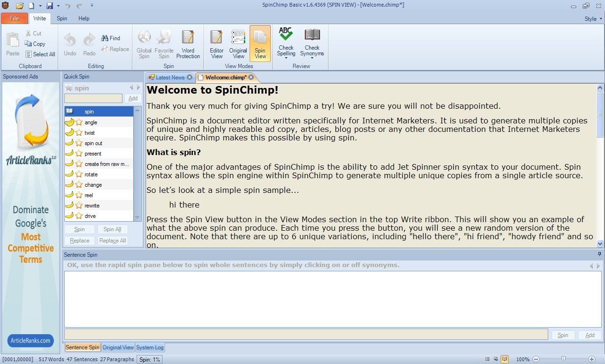
Task: Favorite the synonym reel star
Action: click(79, 195)
